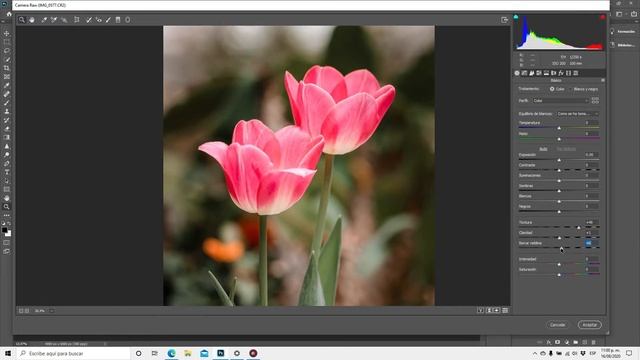Open the Básico panel options menu
Screen dimensions: 640x360
603,80
